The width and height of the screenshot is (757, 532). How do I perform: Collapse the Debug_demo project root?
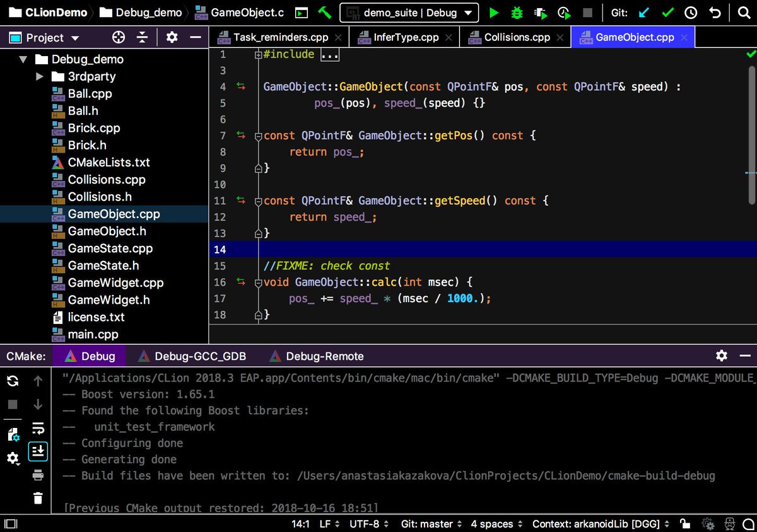pyautogui.click(x=23, y=59)
